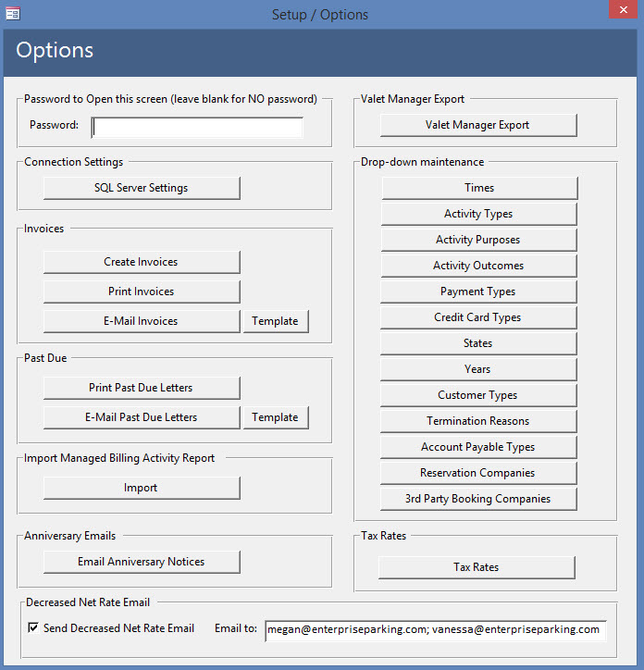Click the form icon in title bar
The height and width of the screenshot is (670, 644).
[x=12, y=14]
